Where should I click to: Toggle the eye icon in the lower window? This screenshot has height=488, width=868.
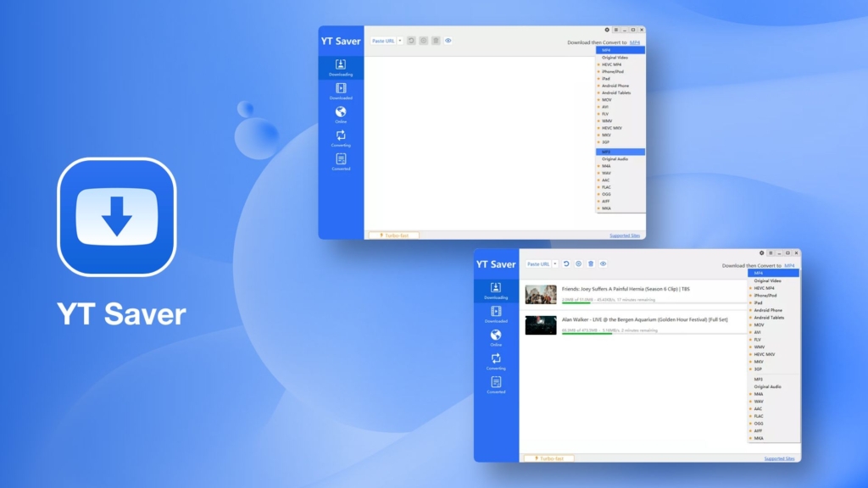pos(603,264)
